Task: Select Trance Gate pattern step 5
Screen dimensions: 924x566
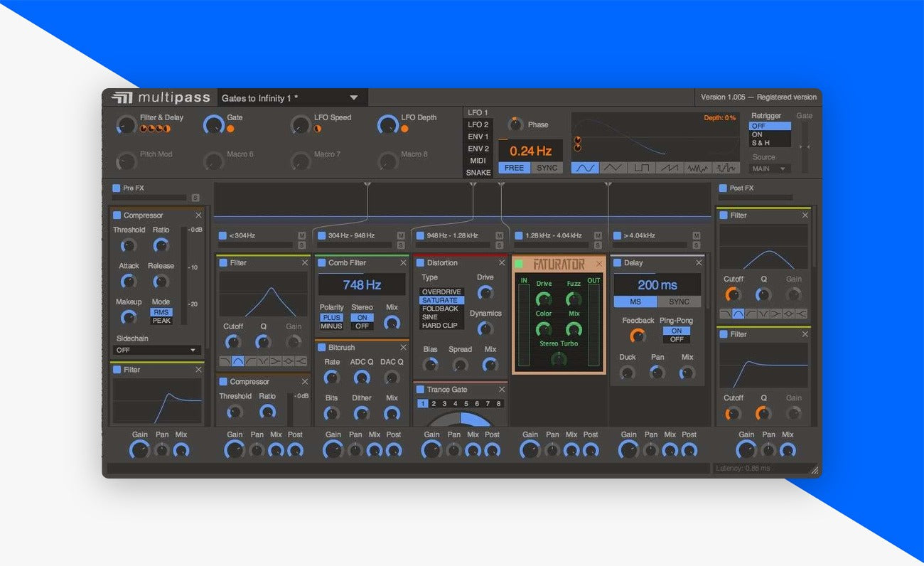Action: coord(466,404)
